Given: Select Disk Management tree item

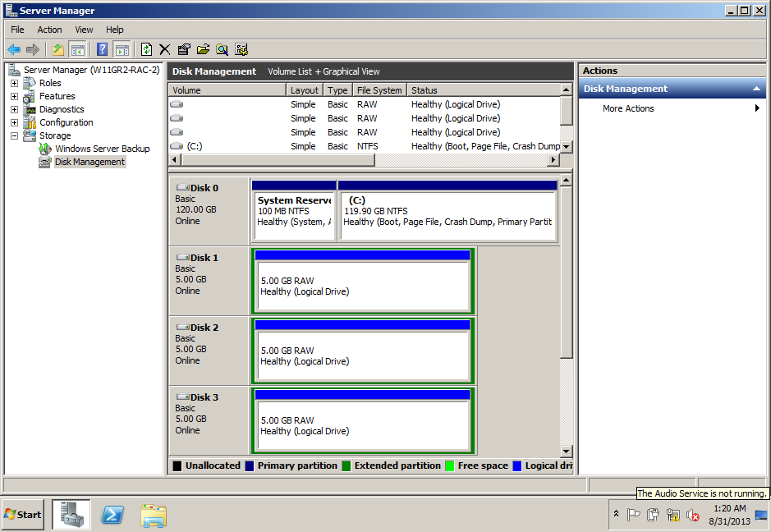Looking at the screenshot, I should (89, 162).
